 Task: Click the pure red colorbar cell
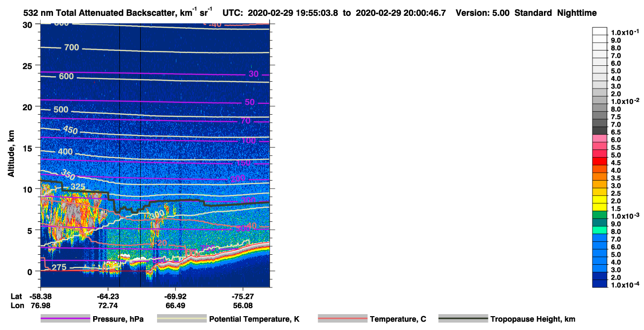[600, 161]
